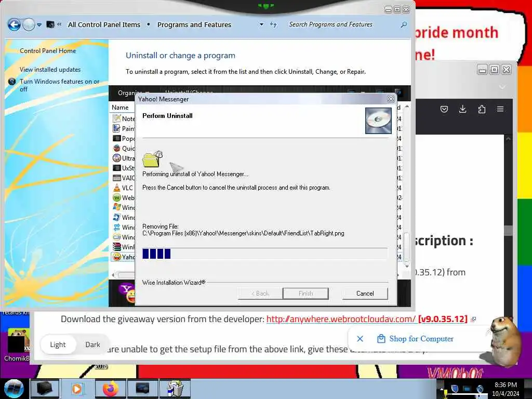
Task: Select the VLC entry icon in program list
Action: click(117, 188)
